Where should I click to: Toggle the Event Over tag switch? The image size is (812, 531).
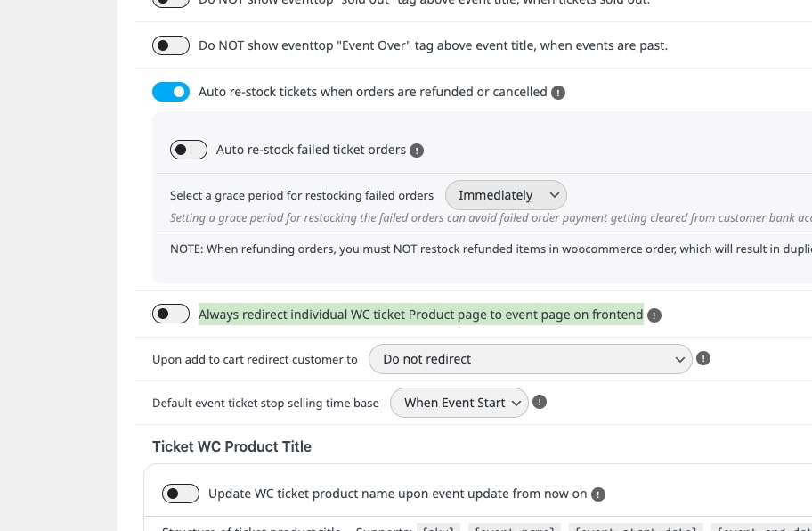[x=171, y=45]
